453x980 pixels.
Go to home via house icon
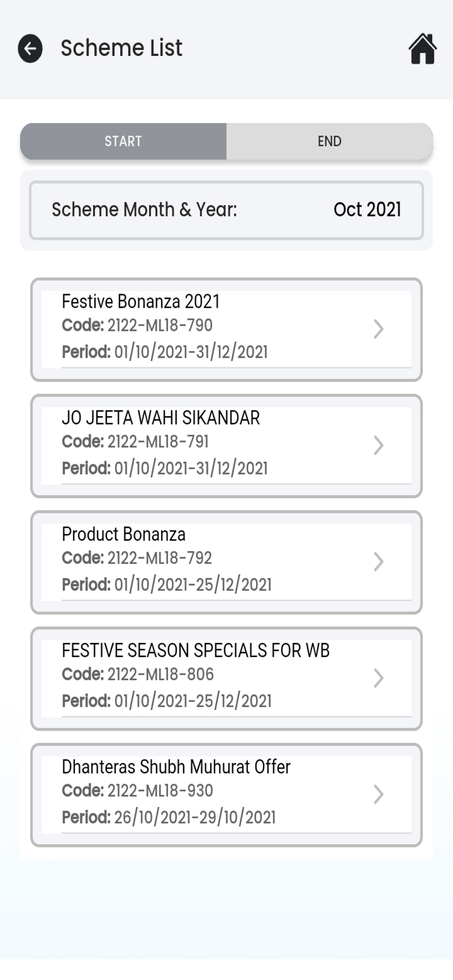point(423,48)
